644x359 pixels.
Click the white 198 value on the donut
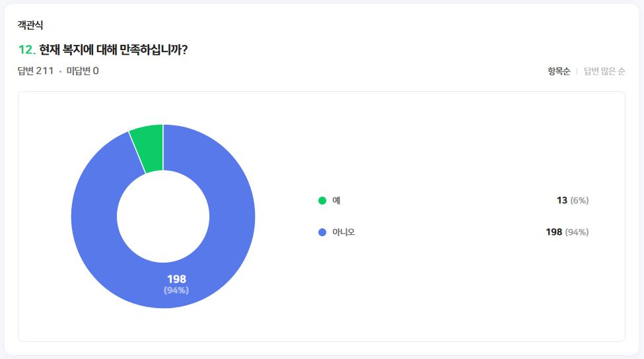click(176, 279)
